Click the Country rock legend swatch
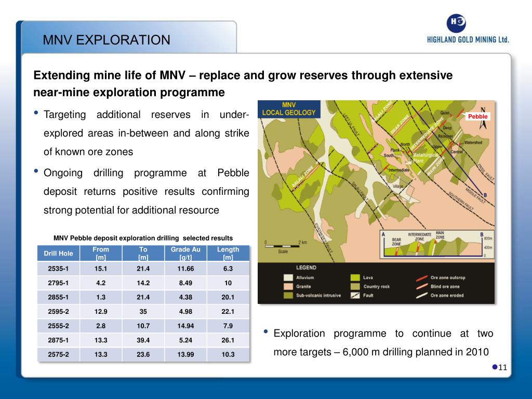This screenshot has height=399, width=532. tap(355, 286)
